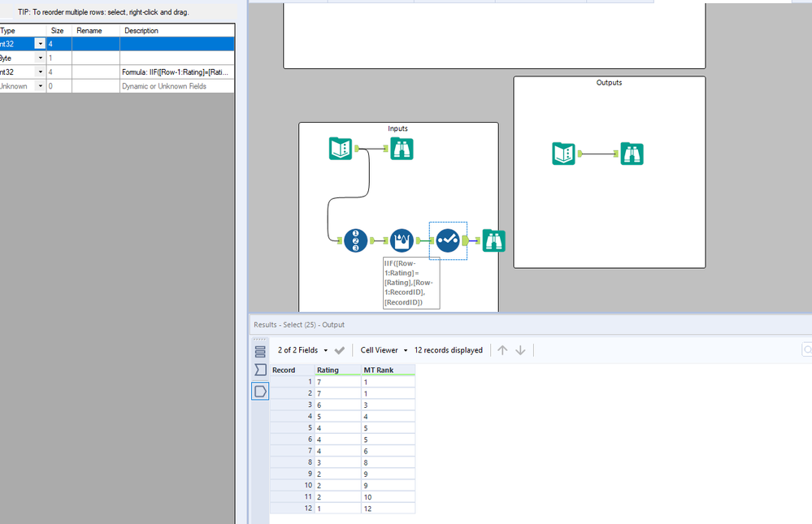Viewport: 812px width, 524px height.
Task: Select the Multi-Row Formula tool
Action: tap(402, 240)
